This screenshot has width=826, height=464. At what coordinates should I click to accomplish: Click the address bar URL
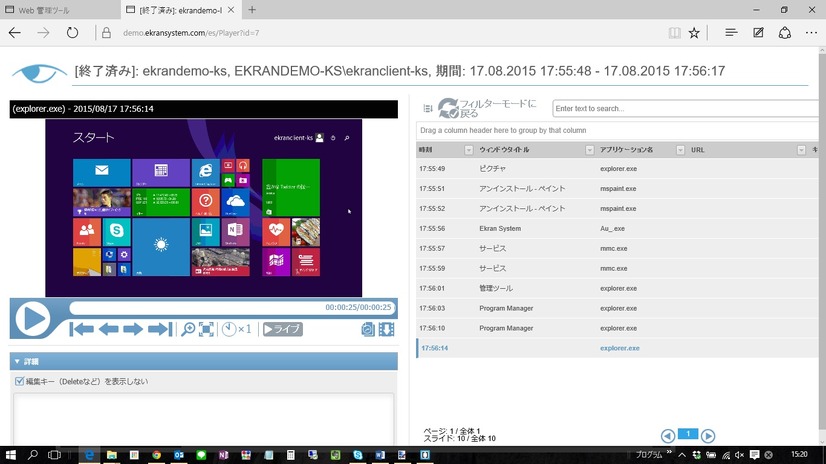tap(191, 33)
